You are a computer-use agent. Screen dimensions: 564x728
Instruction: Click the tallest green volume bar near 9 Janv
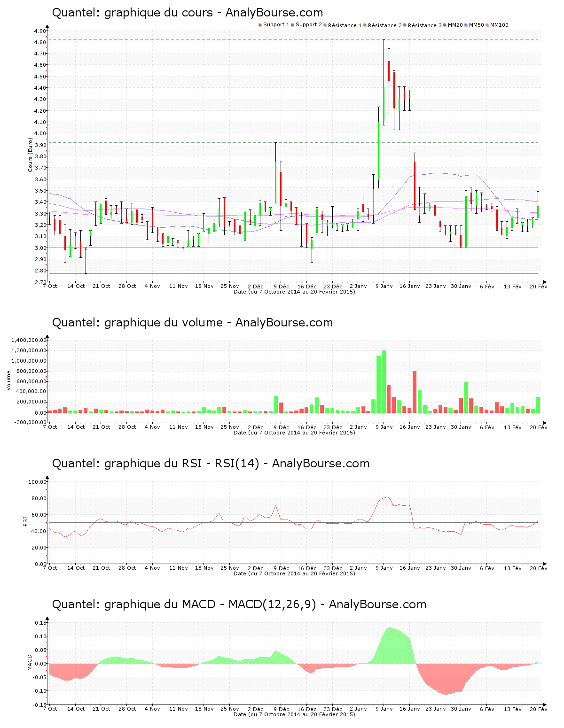(x=384, y=381)
